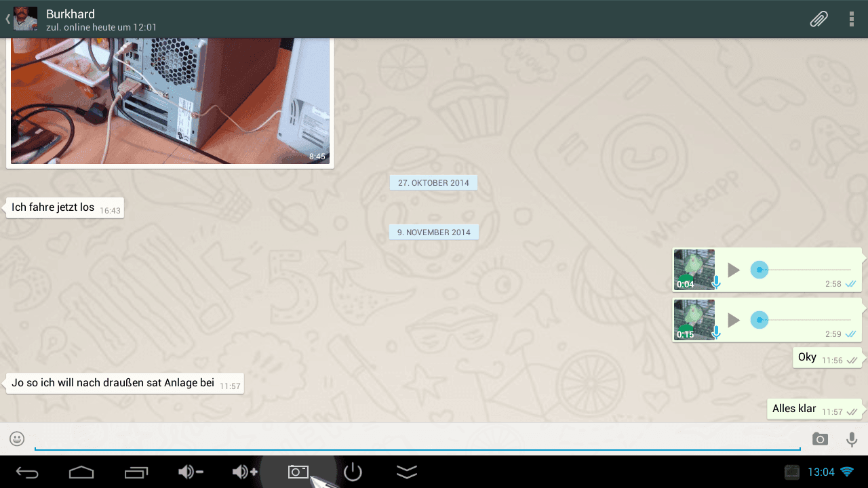Viewport: 868px width, 488px height.
Task: Tap the 27. OKTOBER 2014 date label
Action: (434, 182)
